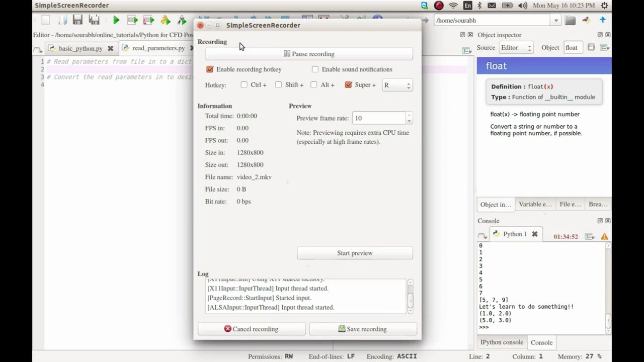This screenshot has width=644, height=362.
Task: Click the save all files icon in Spyder
Action: tap(94, 20)
